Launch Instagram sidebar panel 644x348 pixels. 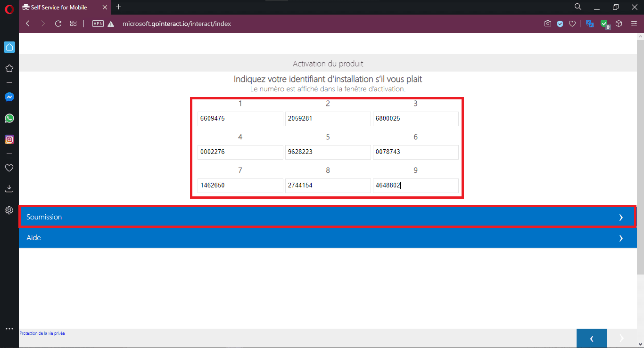coord(9,139)
